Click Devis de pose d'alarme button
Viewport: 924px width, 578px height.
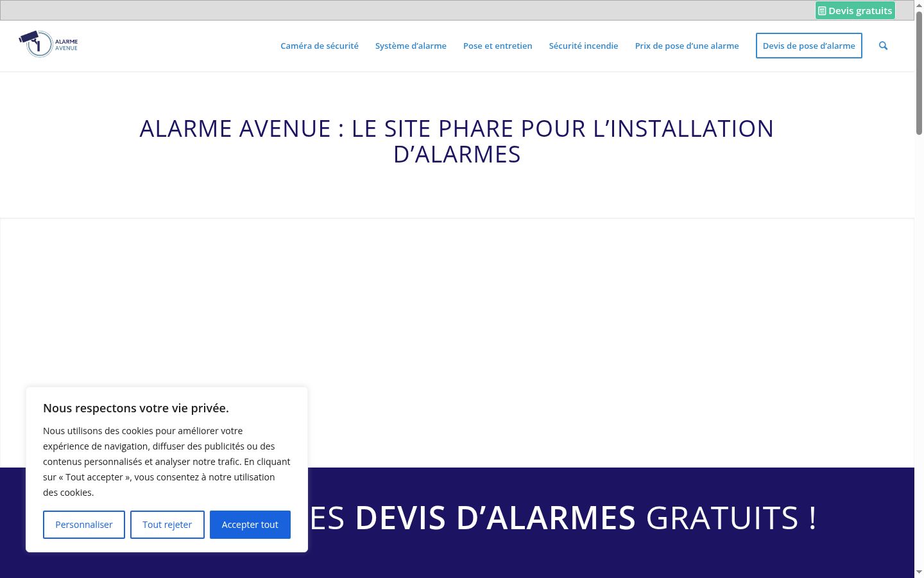click(x=809, y=46)
